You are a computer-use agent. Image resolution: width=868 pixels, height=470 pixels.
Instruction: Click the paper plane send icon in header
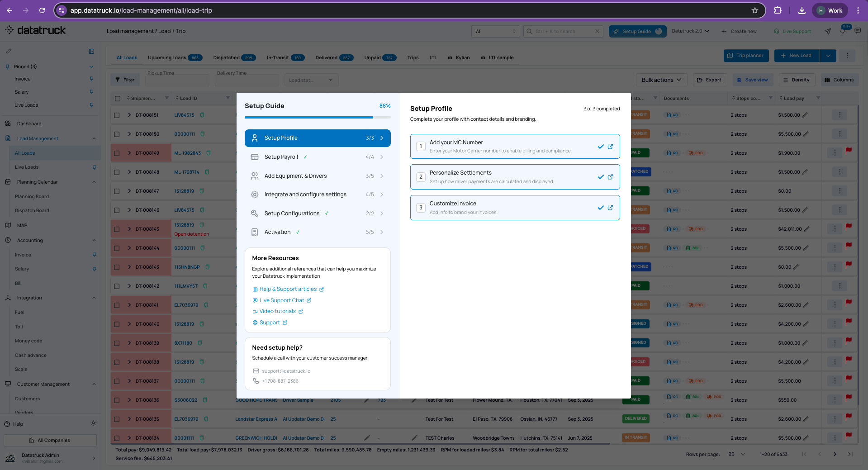coord(828,31)
